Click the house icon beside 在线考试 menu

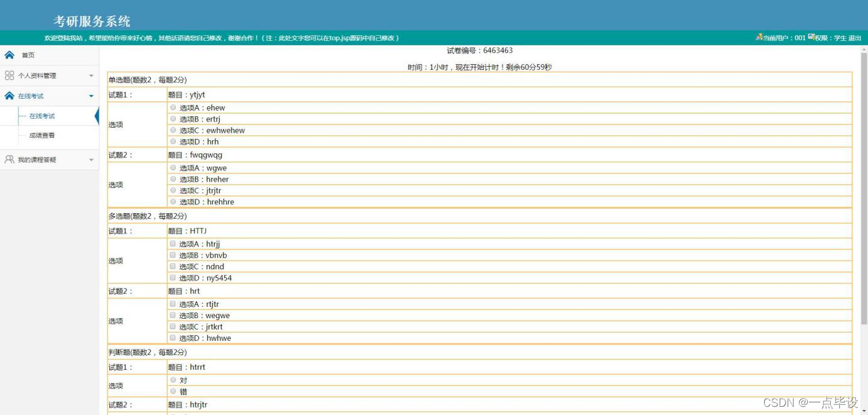[x=9, y=96]
